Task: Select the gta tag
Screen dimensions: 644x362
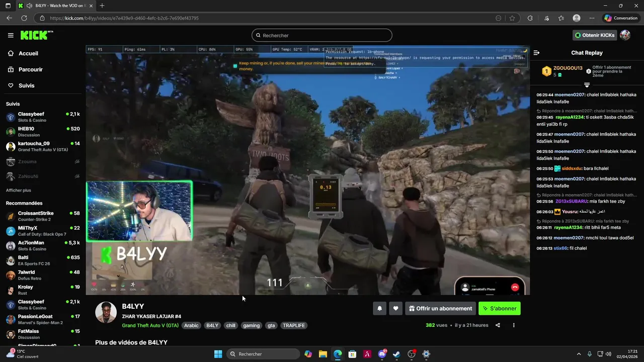Action: 271,325
